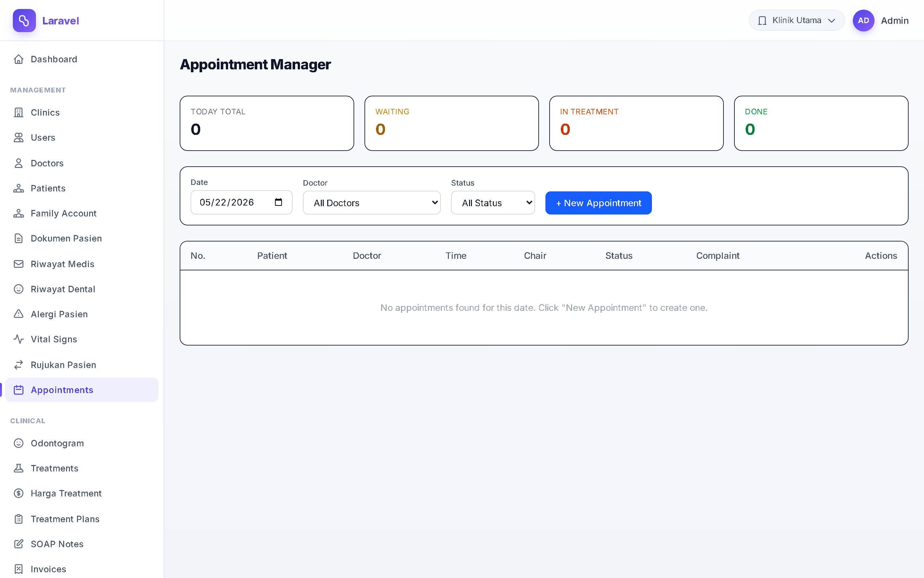Go to Treatments page

pyautogui.click(x=82, y=468)
